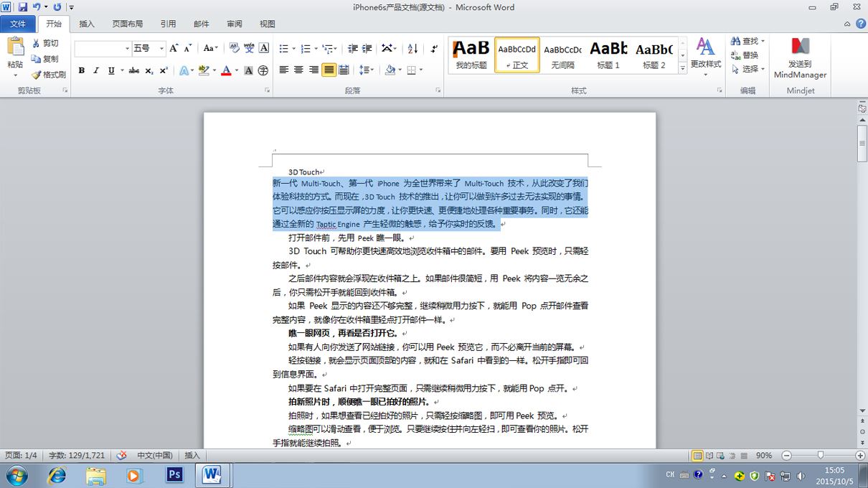This screenshot has height=488, width=868.
Task: Apply the 无间隔 style
Action: tap(562, 55)
